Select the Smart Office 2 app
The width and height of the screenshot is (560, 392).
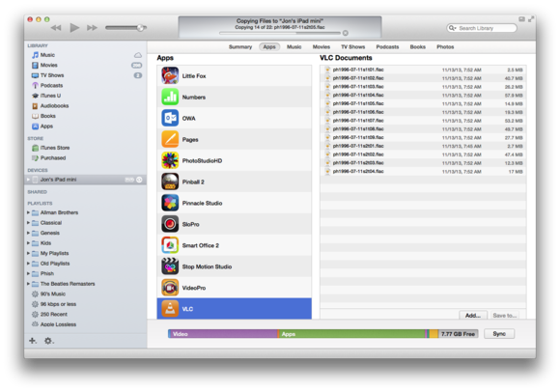[x=234, y=245]
